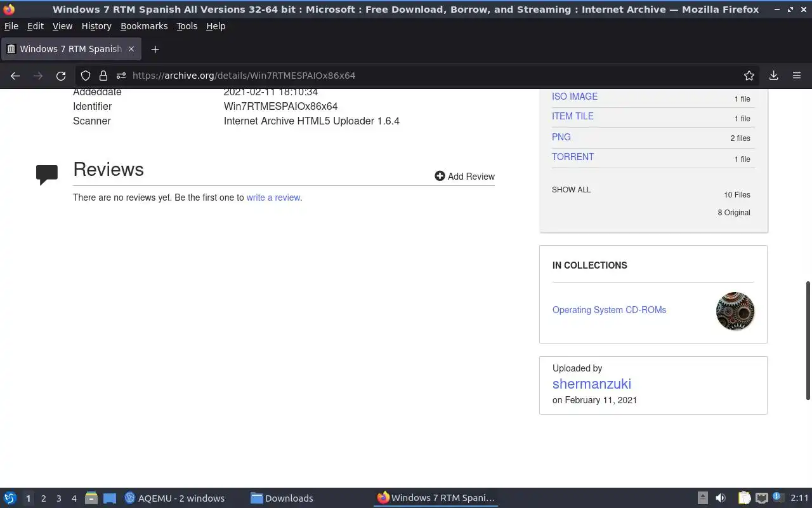Open the Firefox downloads panel
Screen dimensions: 812x508
(773, 76)
